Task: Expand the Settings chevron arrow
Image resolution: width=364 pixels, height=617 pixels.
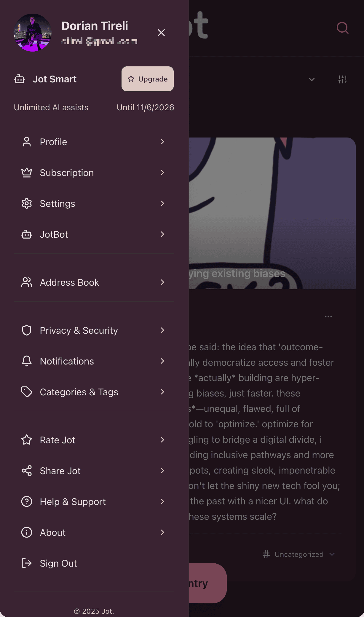Action: (162, 204)
